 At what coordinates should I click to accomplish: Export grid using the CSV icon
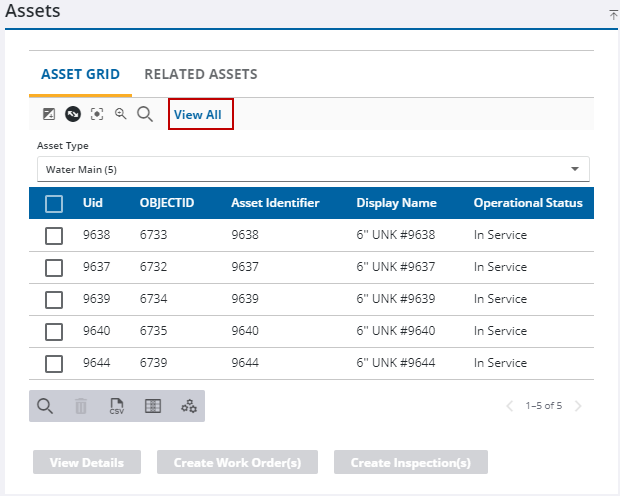117,406
